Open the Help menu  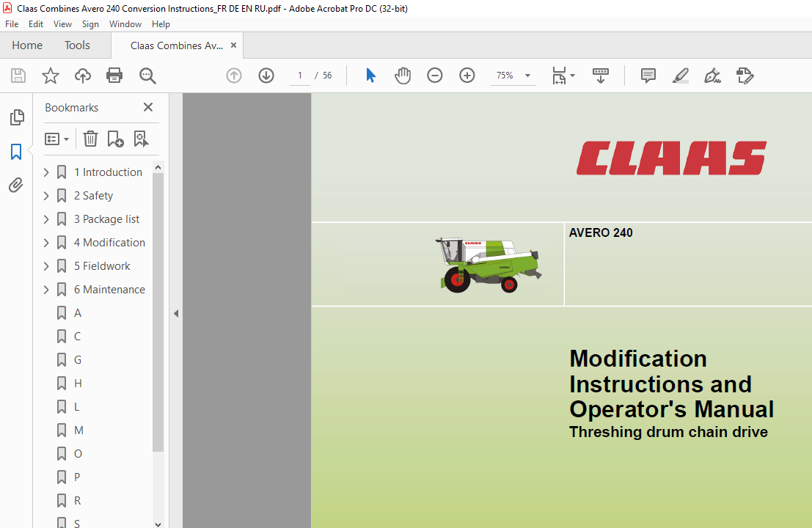(x=161, y=23)
